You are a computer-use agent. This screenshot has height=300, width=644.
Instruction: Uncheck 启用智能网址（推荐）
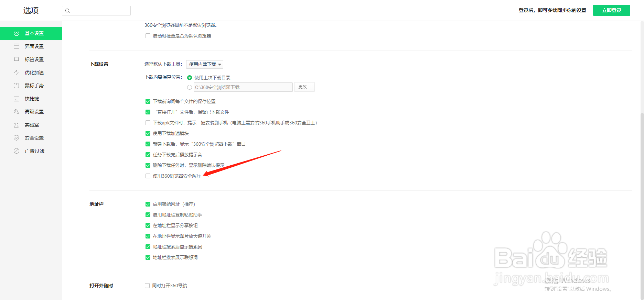click(x=148, y=204)
